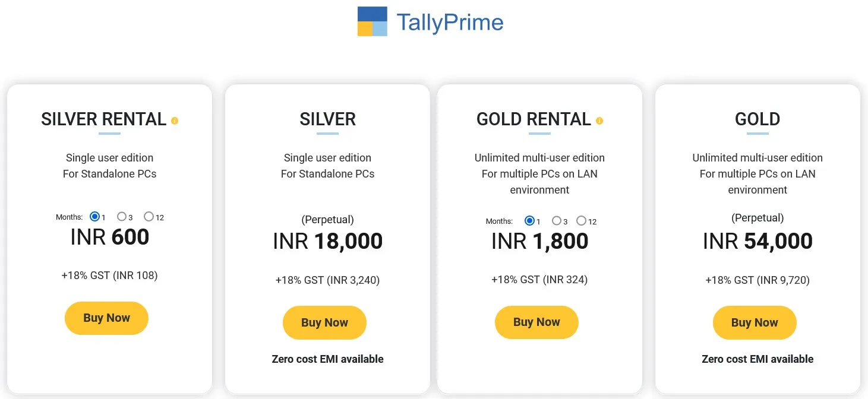This screenshot has width=868, height=399.
Task: Click the TallyPrime logo icon
Action: [372, 21]
